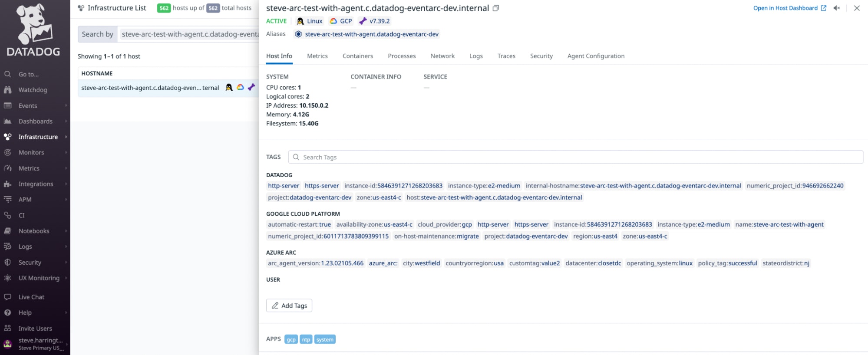
Task: Click the Live Chat sidebar icon
Action: tap(7, 297)
